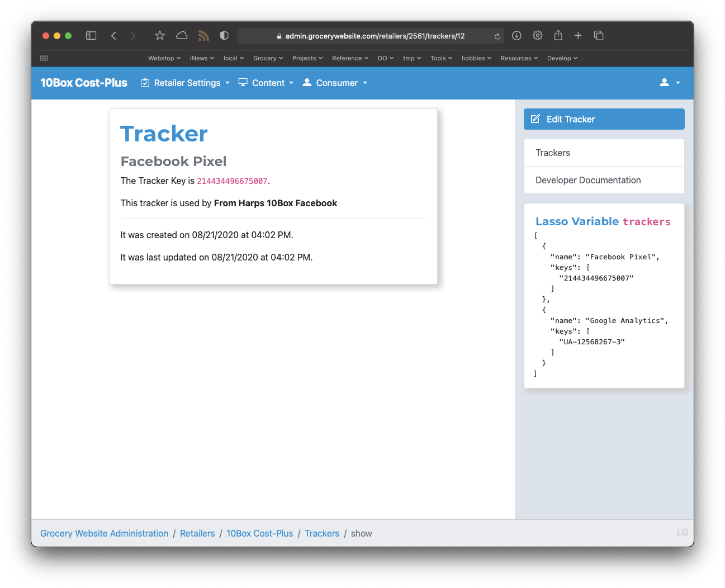This screenshot has height=588, width=725.
Task: Open the Trackers sidebar link
Action: coord(604,153)
